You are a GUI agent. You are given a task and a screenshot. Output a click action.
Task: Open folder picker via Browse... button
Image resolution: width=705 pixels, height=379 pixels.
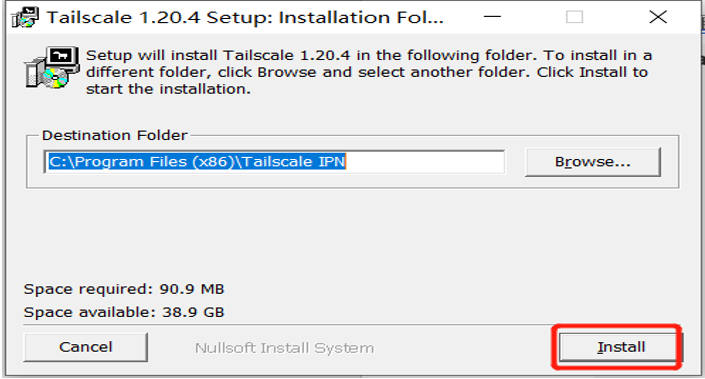593,162
